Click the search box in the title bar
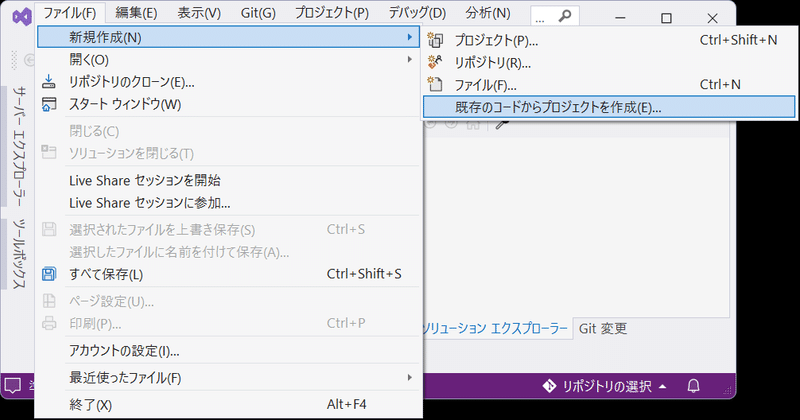The image size is (800, 420). (555, 17)
